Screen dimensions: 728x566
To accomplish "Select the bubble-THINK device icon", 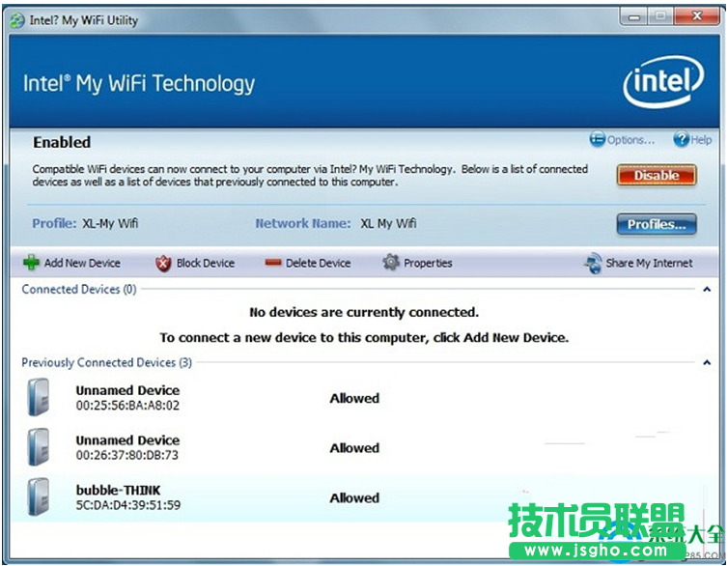I will click(39, 497).
